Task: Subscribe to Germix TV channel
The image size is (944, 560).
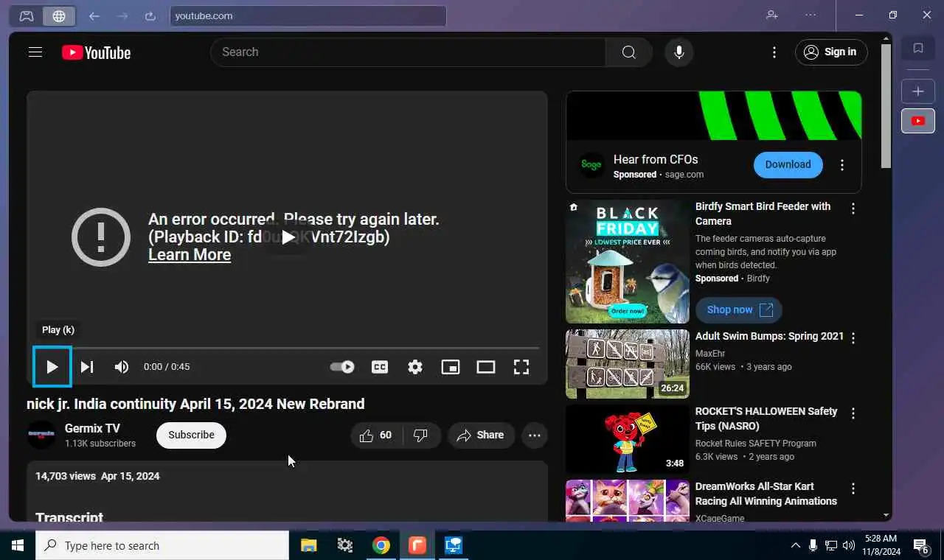Action: click(191, 435)
